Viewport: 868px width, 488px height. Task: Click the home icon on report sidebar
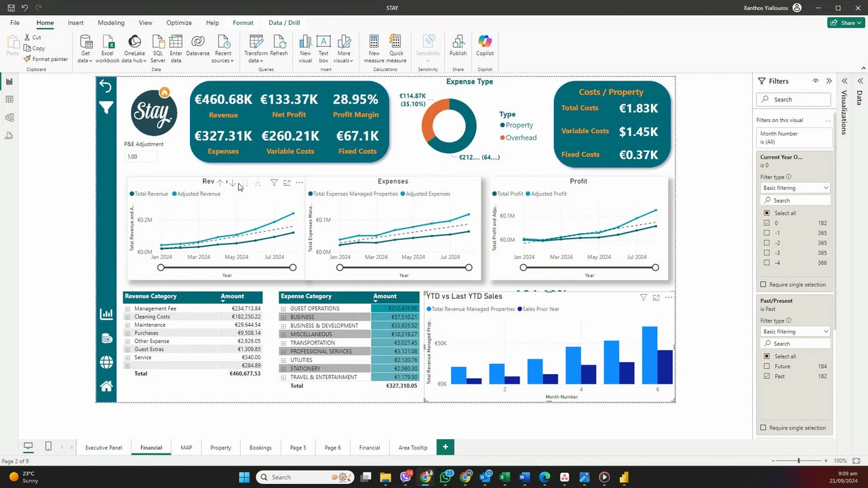(x=106, y=386)
